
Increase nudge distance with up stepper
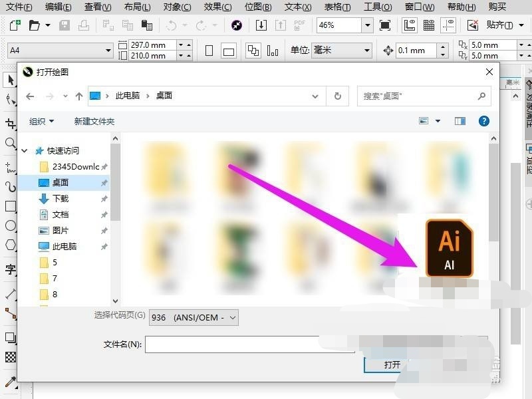[x=443, y=47]
